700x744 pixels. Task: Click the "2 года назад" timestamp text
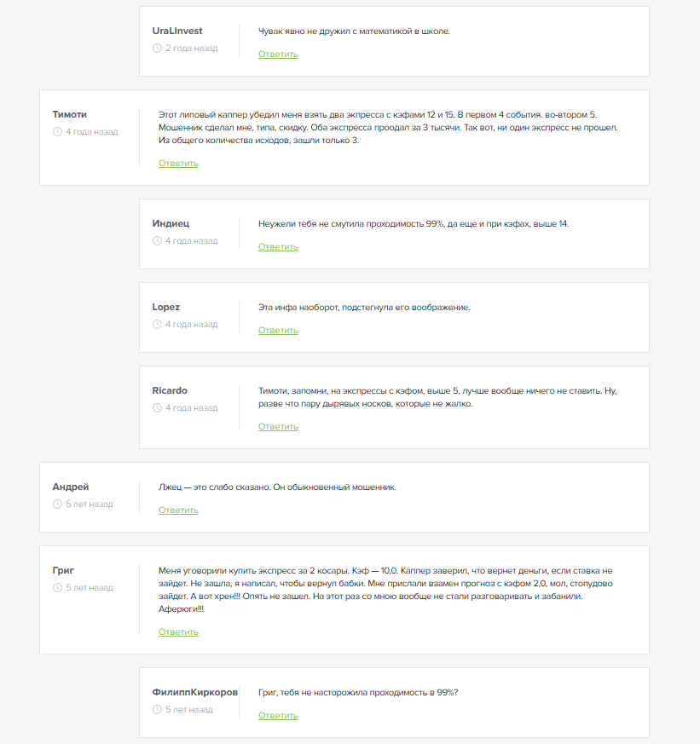pyautogui.click(x=191, y=49)
